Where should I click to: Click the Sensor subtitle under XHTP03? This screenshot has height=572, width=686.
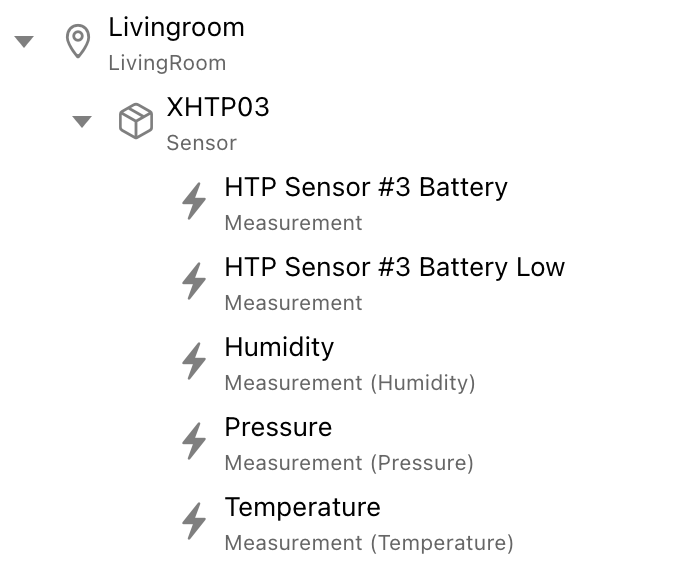pyautogui.click(x=201, y=143)
